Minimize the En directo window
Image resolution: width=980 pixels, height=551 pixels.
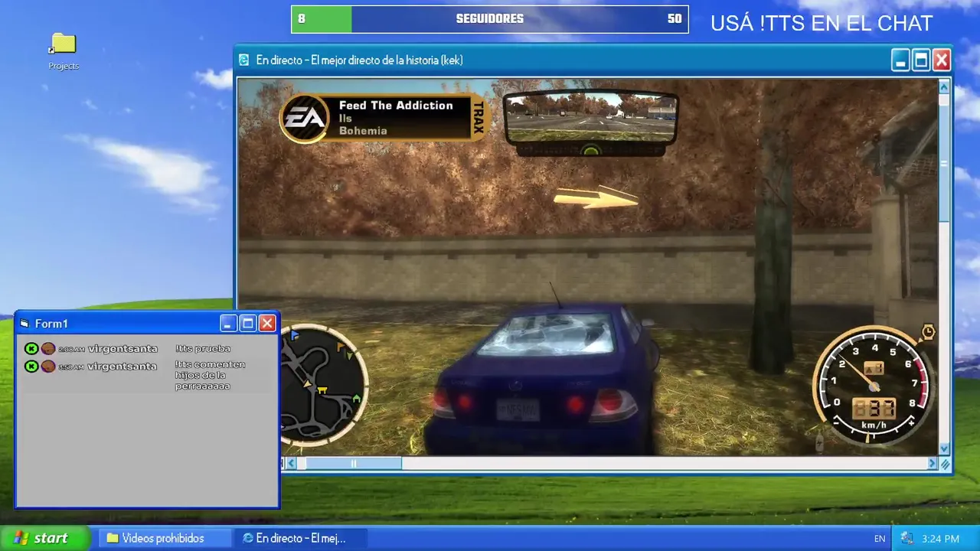[x=901, y=60]
